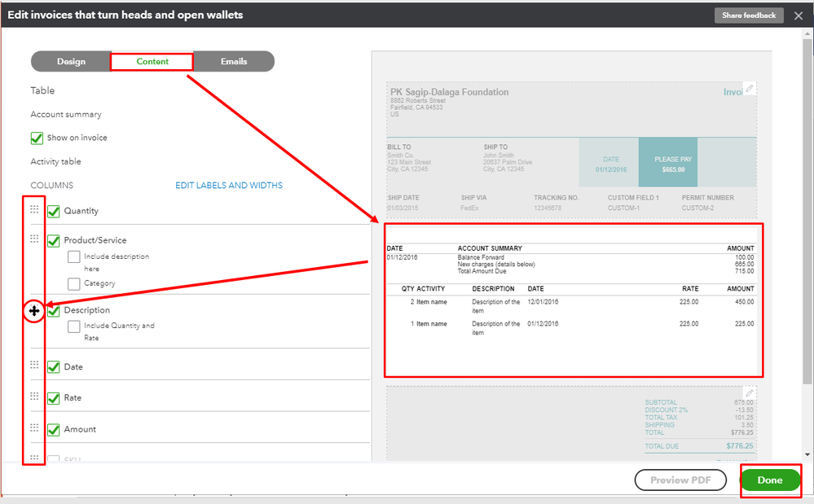Click the PLEASE PAY box in preview

pyautogui.click(x=668, y=162)
